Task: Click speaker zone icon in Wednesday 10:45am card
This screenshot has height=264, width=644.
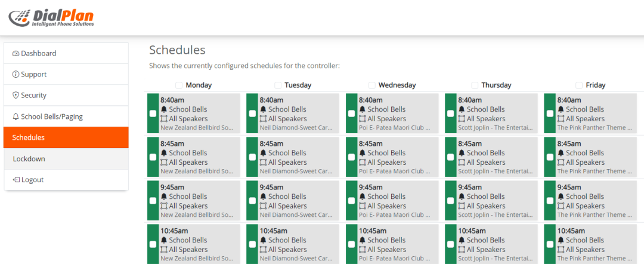Action: point(363,250)
